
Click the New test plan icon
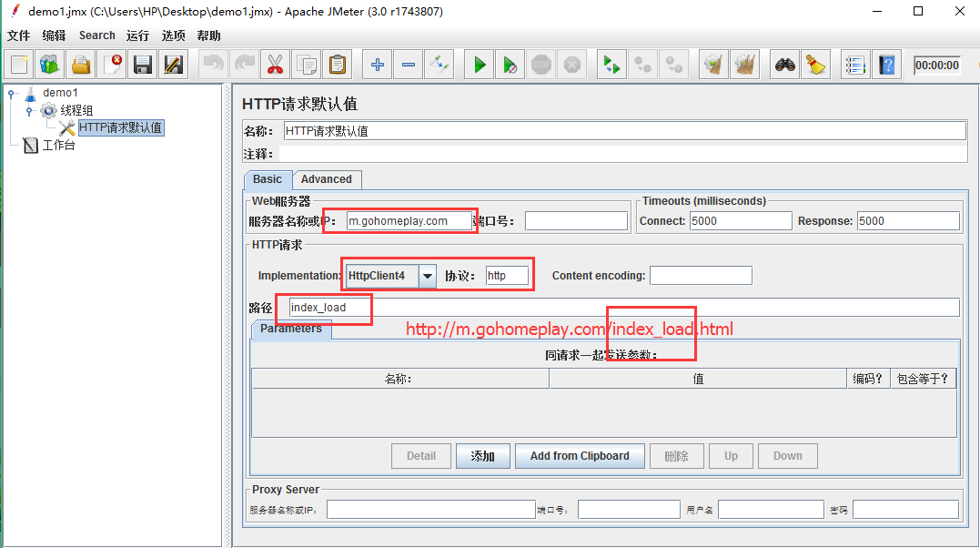19,65
